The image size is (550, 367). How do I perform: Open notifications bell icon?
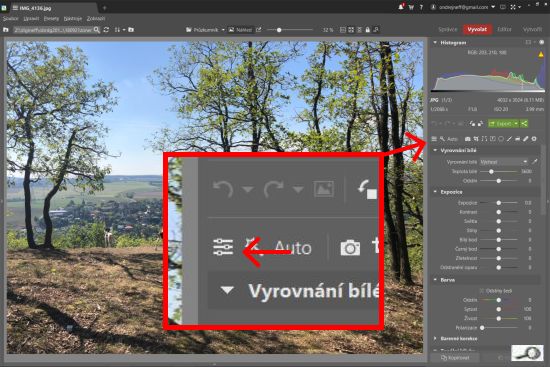[401, 7]
